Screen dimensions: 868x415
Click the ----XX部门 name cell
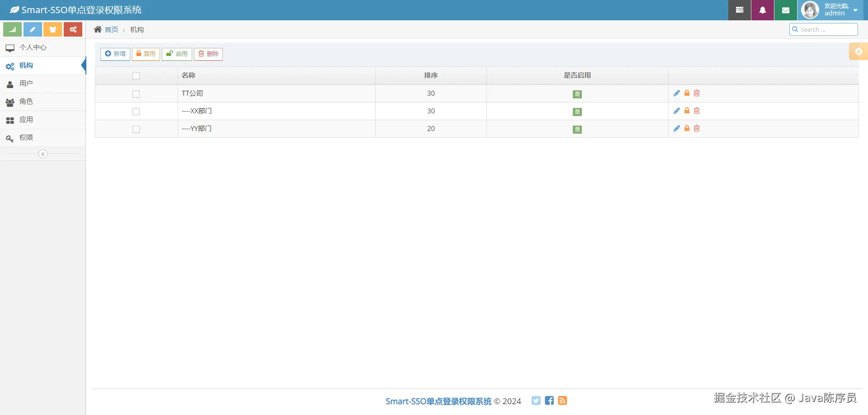click(x=277, y=111)
